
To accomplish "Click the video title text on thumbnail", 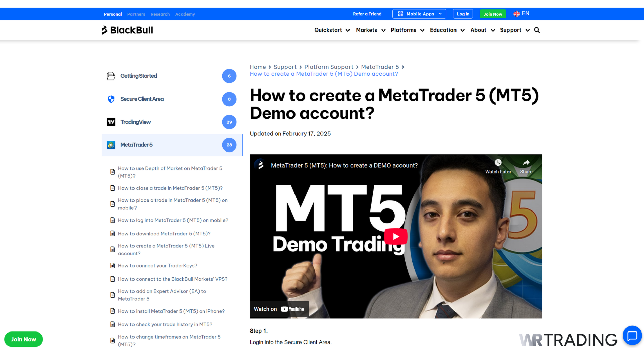I will pos(344,165).
